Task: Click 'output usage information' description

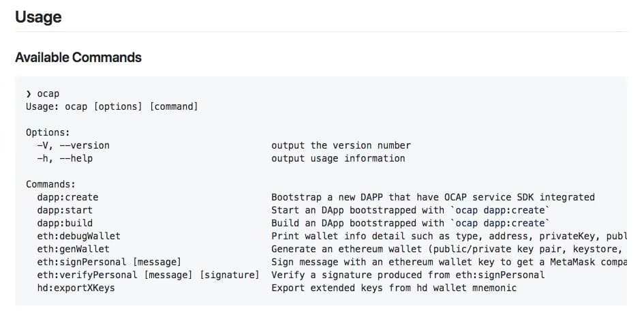Action: tap(338, 158)
